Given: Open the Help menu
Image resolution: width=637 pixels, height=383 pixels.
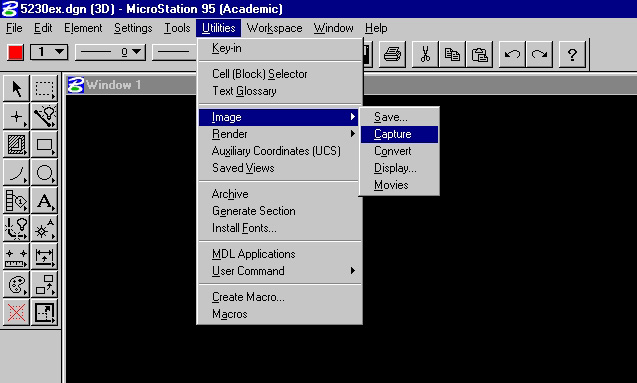Looking at the screenshot, I should tap(376, 28).
